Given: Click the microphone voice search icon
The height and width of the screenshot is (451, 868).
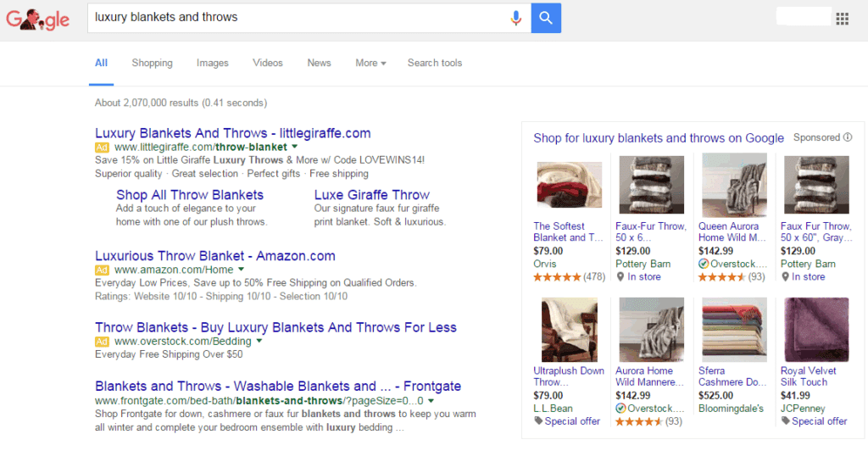Looking at the screenshot, I should point(515,18).
